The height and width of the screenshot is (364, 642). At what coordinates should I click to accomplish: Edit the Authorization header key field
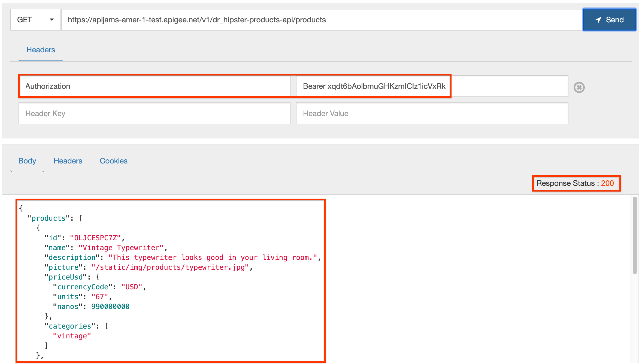tap(155, 86)
